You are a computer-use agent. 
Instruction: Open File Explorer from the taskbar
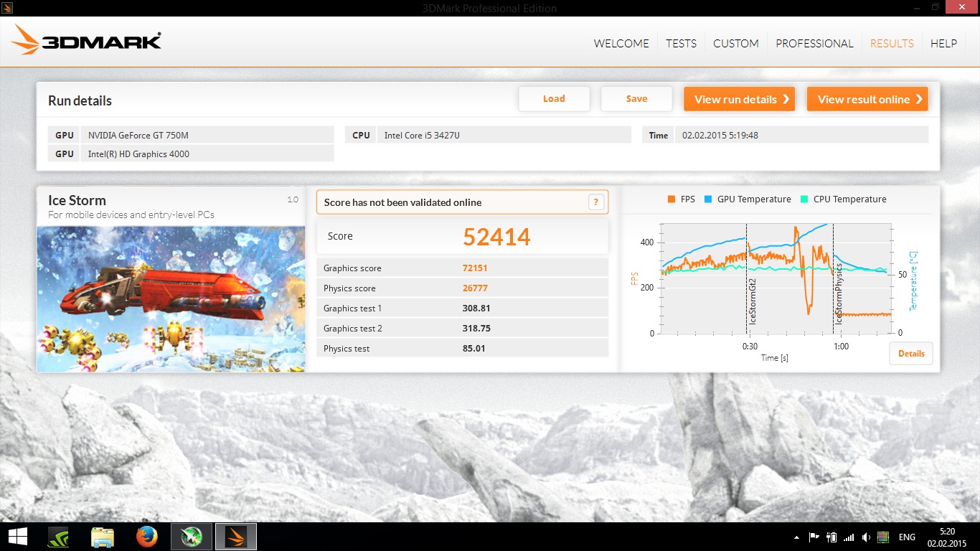[103, 537]
